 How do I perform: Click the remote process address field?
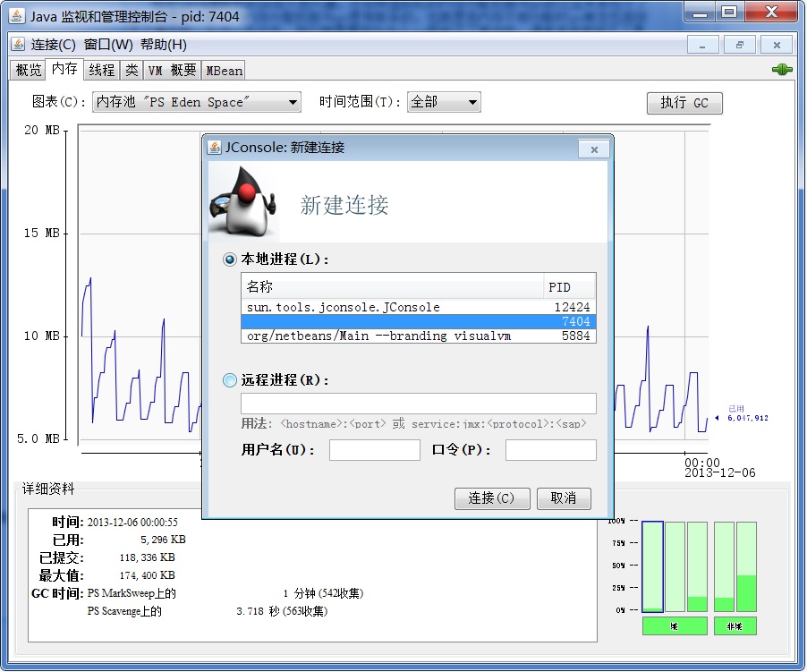(419, 404)
